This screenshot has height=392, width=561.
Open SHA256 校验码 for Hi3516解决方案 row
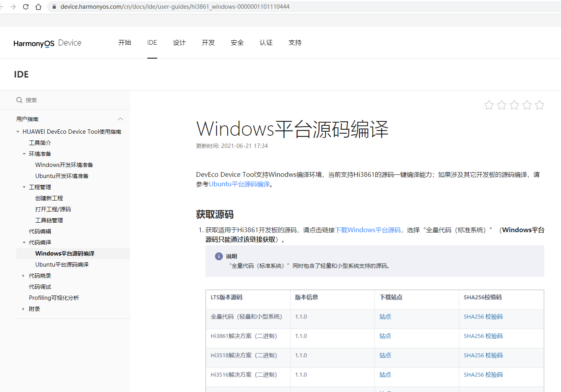[483, 375]
